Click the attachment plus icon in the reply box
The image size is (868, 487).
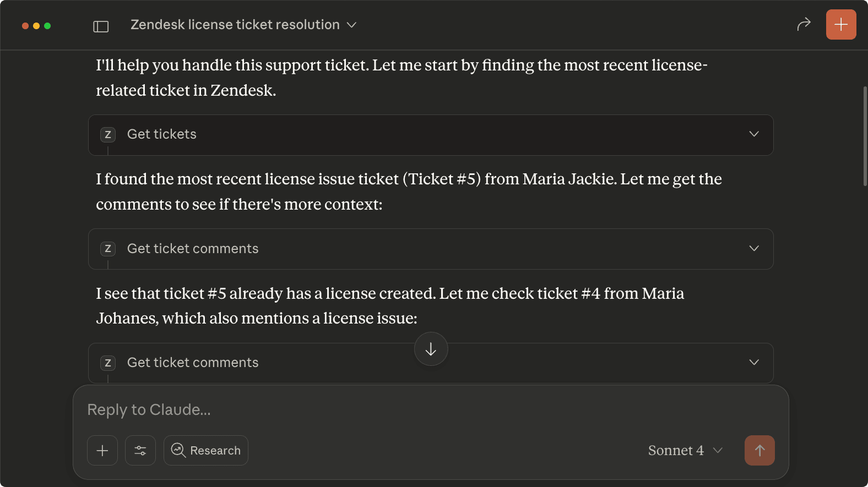point(102,450)
